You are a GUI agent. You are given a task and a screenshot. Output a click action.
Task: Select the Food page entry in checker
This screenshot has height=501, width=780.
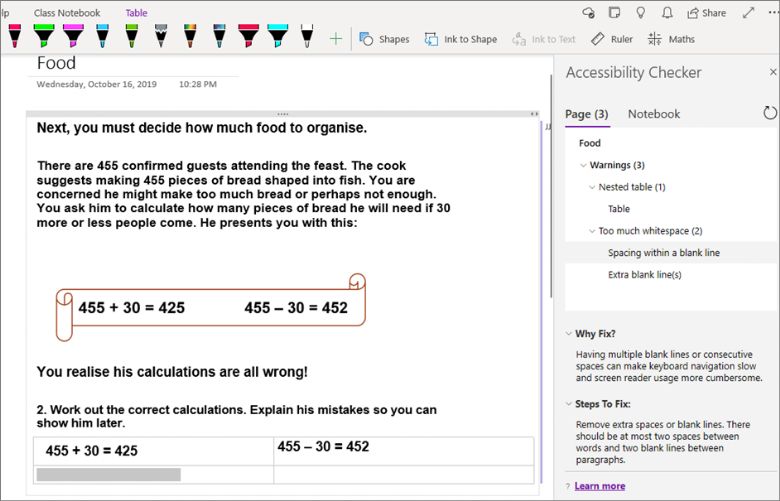(589, 143)
